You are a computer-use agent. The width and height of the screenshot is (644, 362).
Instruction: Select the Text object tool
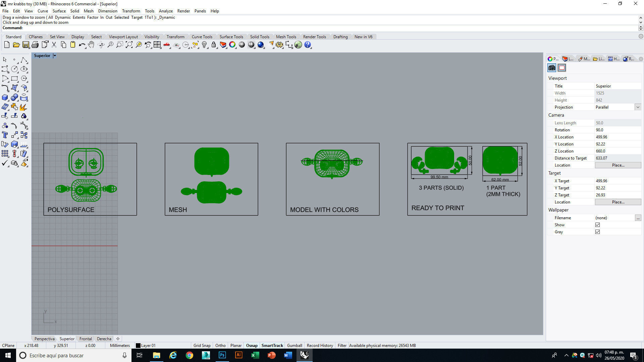tap(5, 135)
